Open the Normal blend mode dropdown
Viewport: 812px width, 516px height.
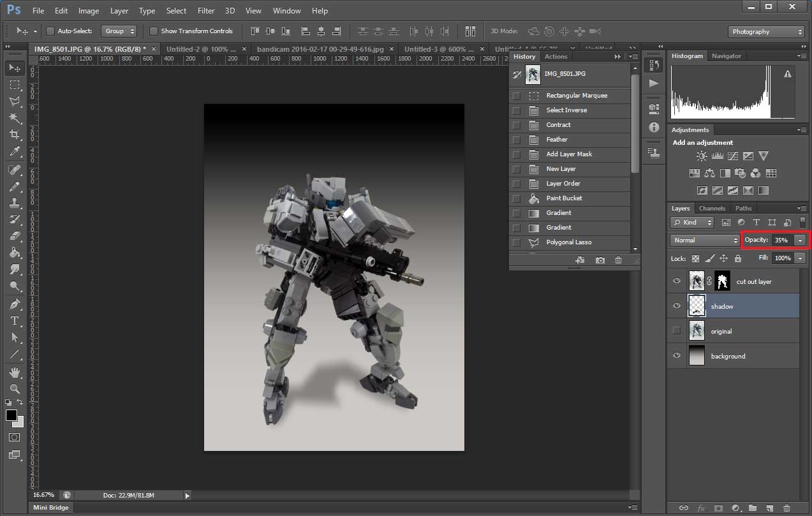[x=705, y=240]
